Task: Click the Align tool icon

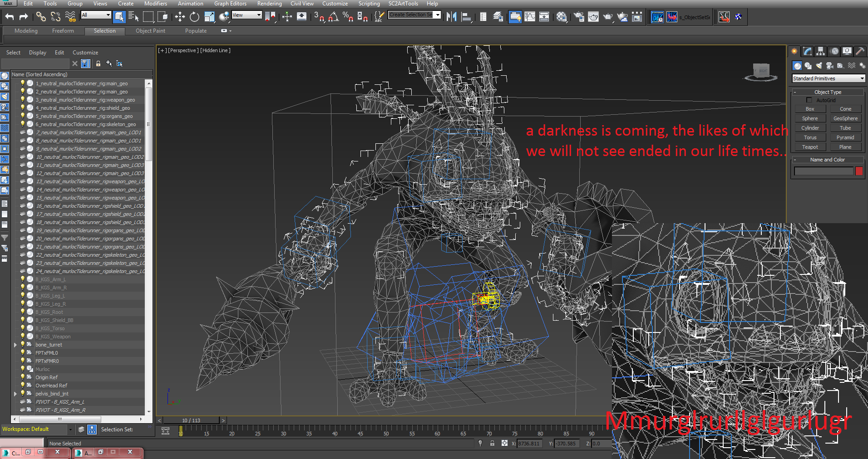Action: tap(466, 17)
